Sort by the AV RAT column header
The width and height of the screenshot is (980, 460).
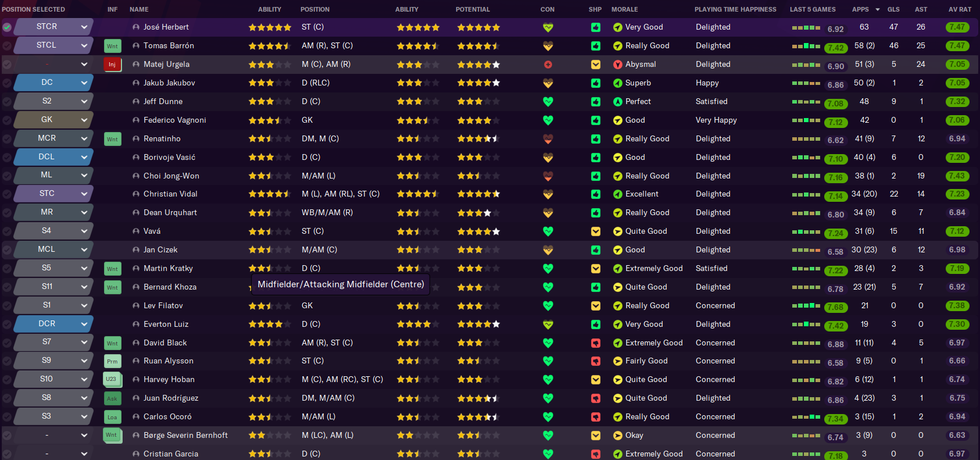click(x=960, y=9)
